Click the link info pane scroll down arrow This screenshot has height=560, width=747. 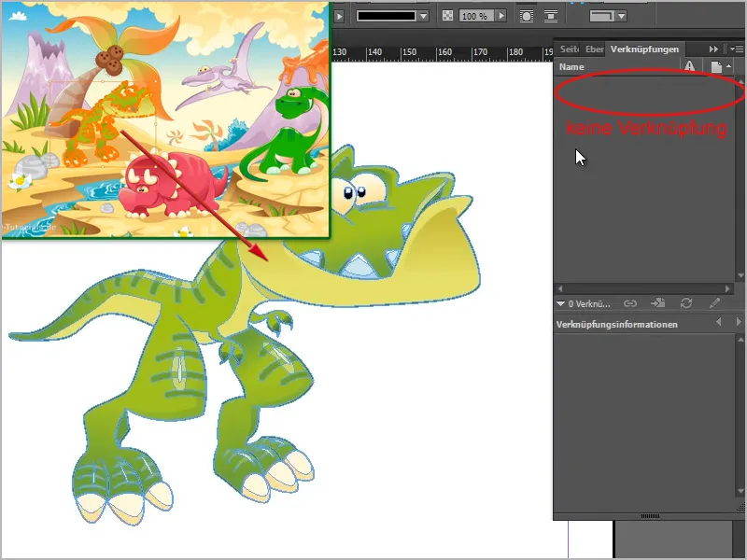click(x=740, y=491)
